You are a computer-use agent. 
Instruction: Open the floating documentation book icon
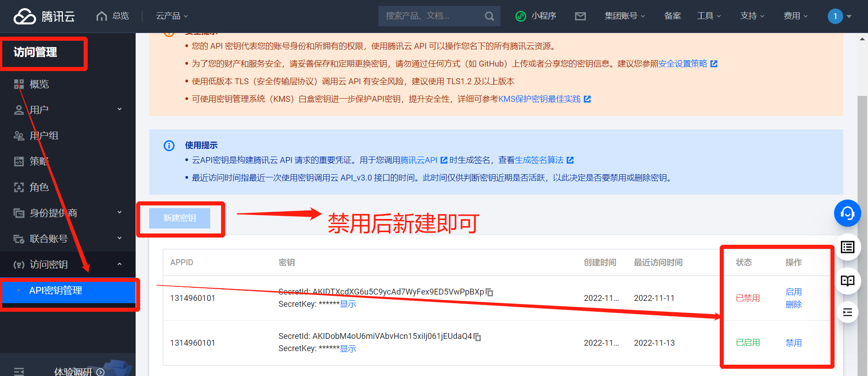pyautogui.click(x=847, y=281)
